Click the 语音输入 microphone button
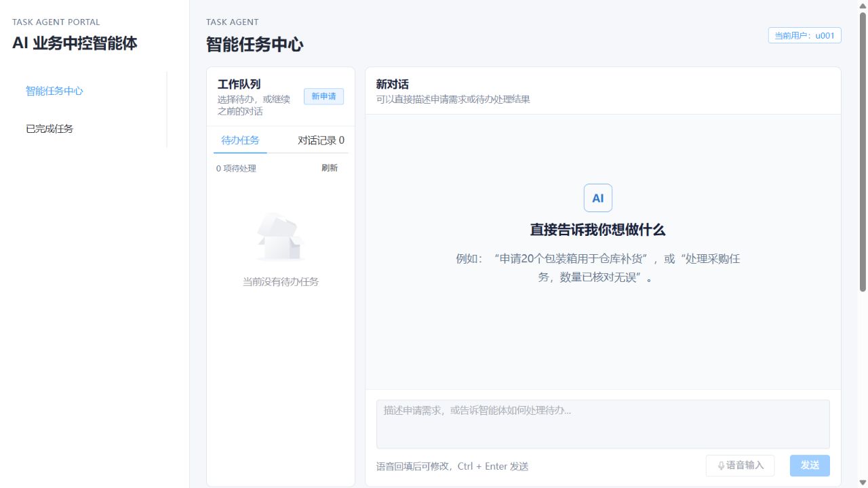Image resolution: width=868 pixels, height=488 pixels. [740, 466]
